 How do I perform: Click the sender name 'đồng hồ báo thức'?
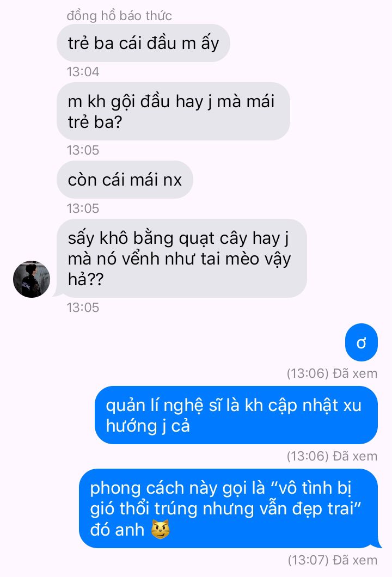pos(119,16)
